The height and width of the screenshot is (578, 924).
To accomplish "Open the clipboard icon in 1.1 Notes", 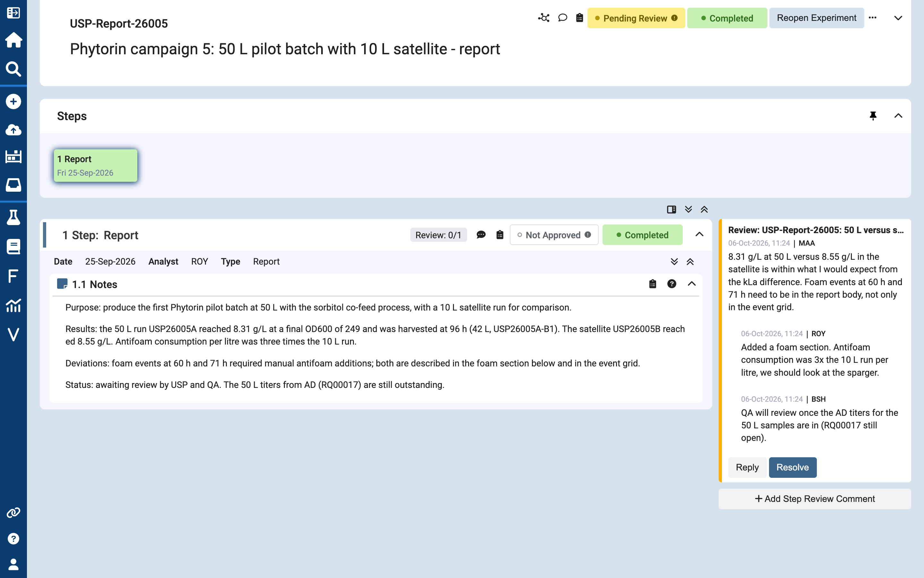I will click(653, 284).
